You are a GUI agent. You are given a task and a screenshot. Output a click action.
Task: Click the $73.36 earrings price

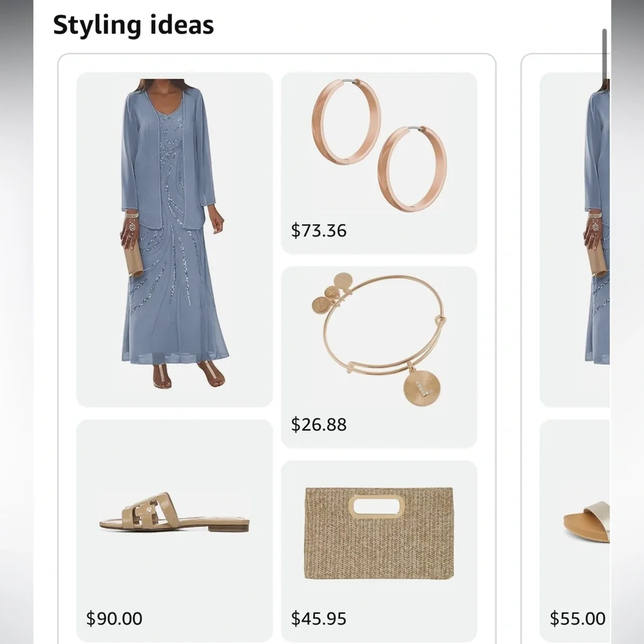click(x=319, y=231)
